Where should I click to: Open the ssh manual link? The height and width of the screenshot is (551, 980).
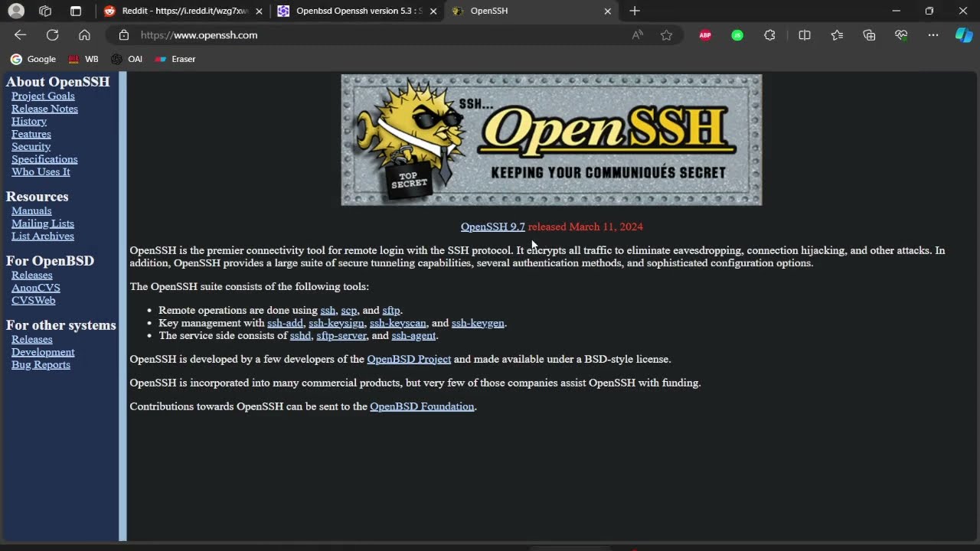pyautogui.click(x=328, y=310)
